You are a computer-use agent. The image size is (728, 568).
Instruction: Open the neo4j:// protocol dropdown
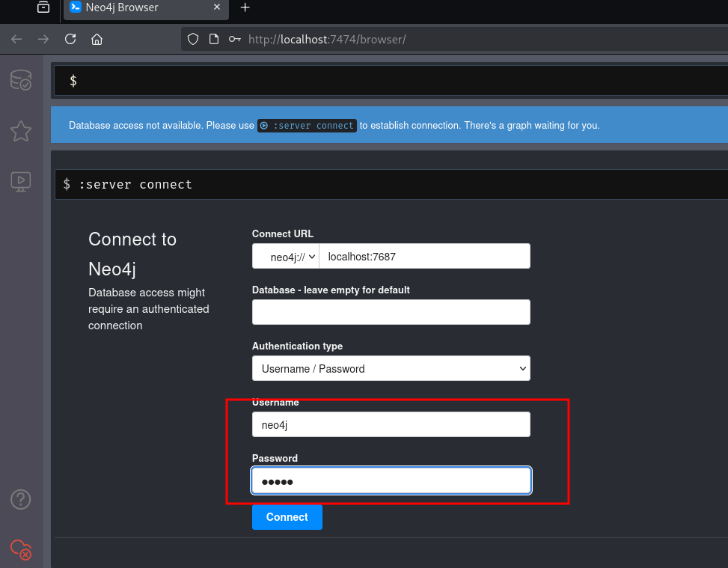click(x=286, y=257)
